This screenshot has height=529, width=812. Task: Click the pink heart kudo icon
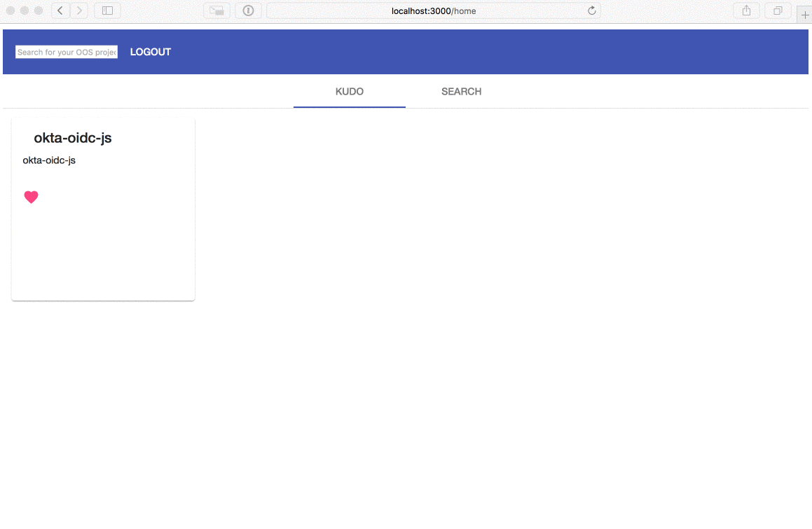(31, 198)
